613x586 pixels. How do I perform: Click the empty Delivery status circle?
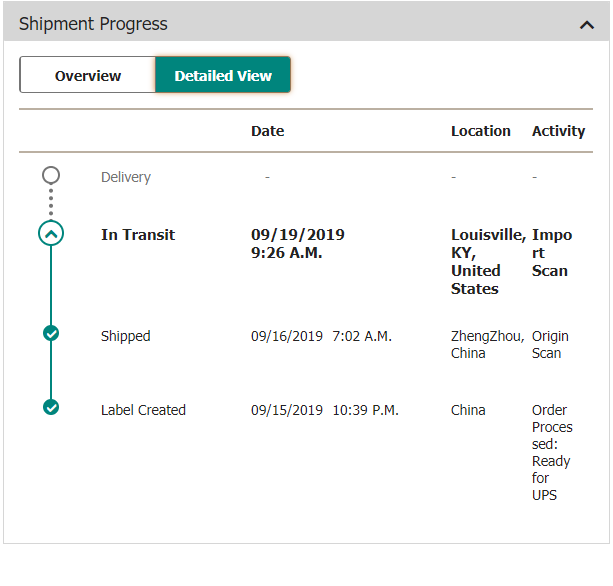pyautogui.click(x=51, y=175)
